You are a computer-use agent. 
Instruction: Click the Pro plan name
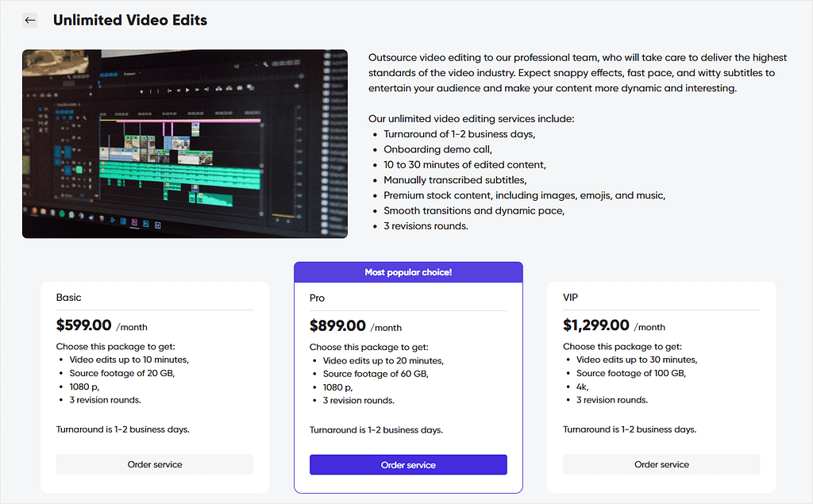pos(317,298)
